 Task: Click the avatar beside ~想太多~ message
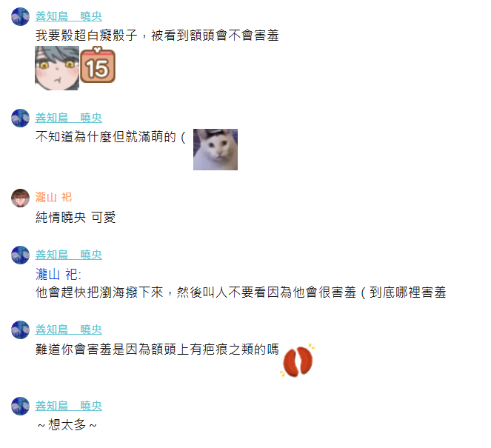(20, 406)
